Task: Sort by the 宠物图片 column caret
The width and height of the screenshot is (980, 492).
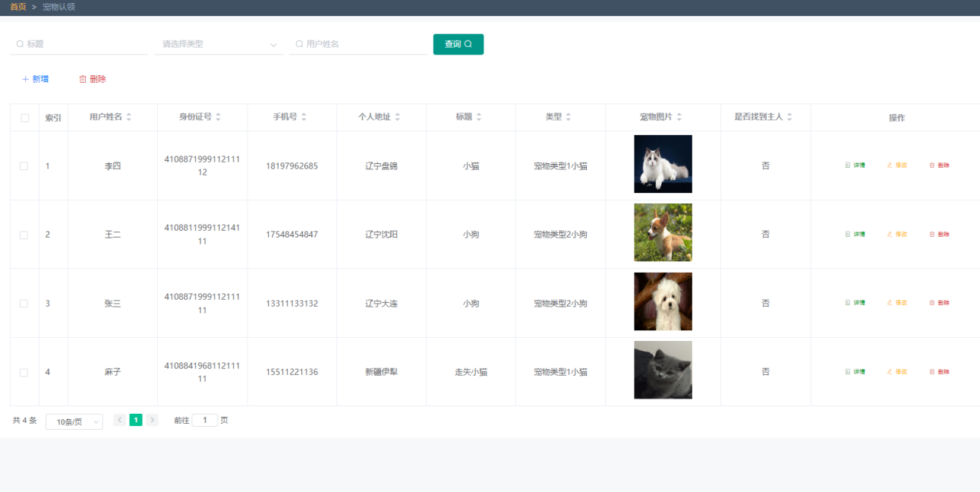Action: (x=679, y=117)
